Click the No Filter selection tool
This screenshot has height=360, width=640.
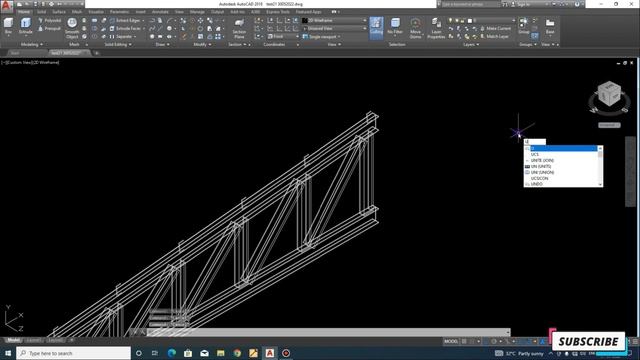pyautogui.click(x=395, y=27)
